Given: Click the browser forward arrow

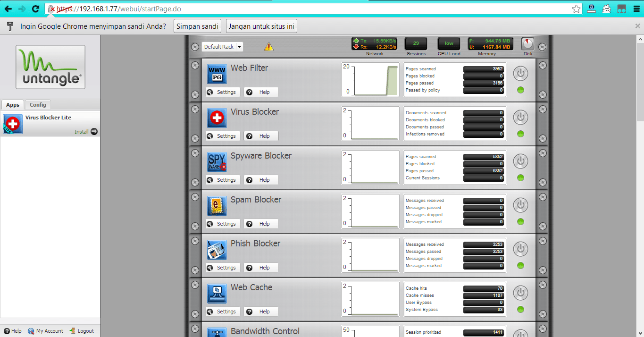Looking at the screenshot, I should [x=22, y=8].
